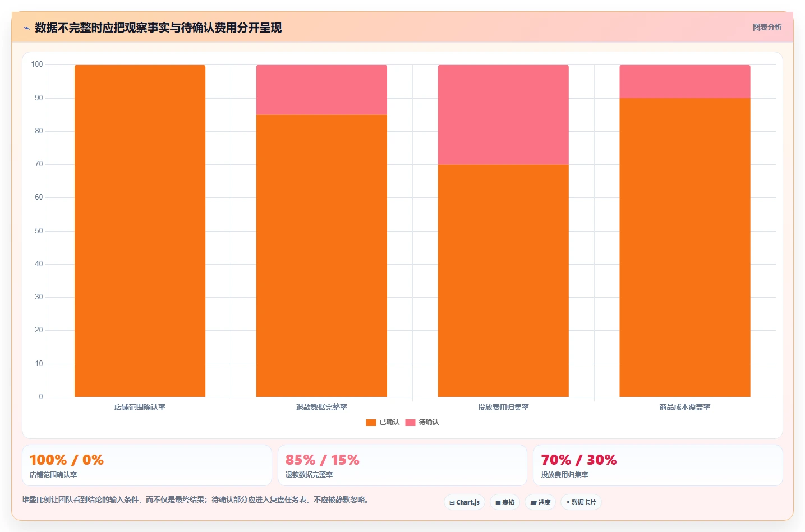Click the y-axis value 100

pyautogui.click(x=37, y=64)
